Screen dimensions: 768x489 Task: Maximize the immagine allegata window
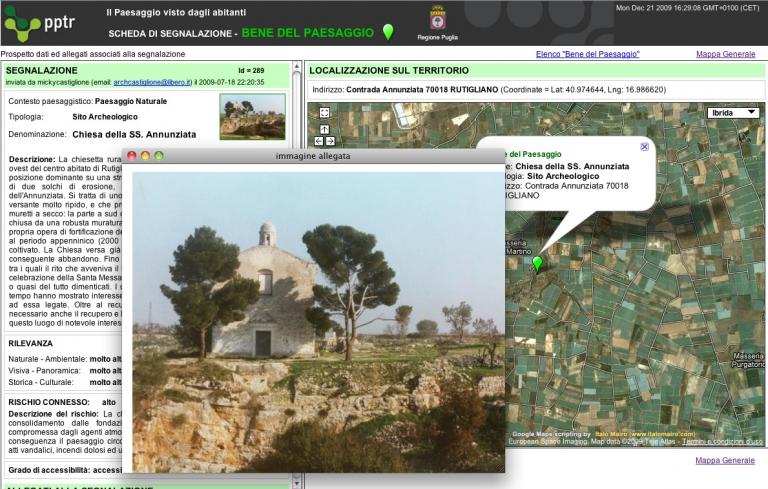tap(159, 156)
